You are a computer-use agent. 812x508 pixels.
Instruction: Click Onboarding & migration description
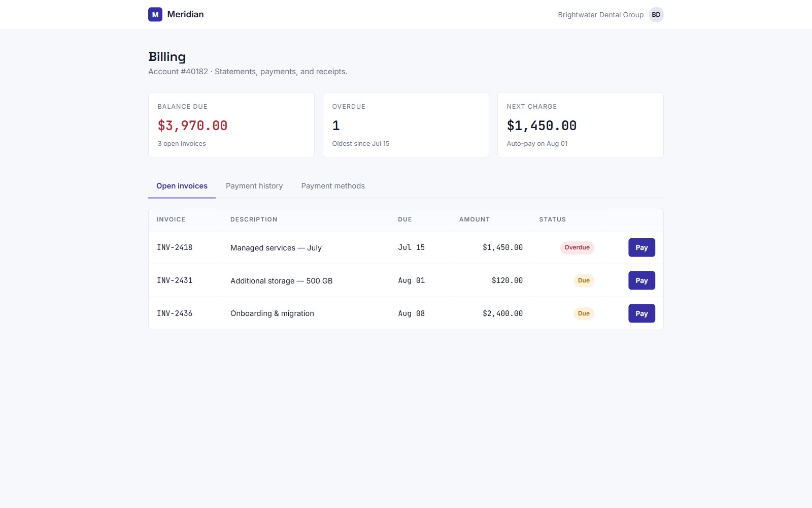[272, 313]
